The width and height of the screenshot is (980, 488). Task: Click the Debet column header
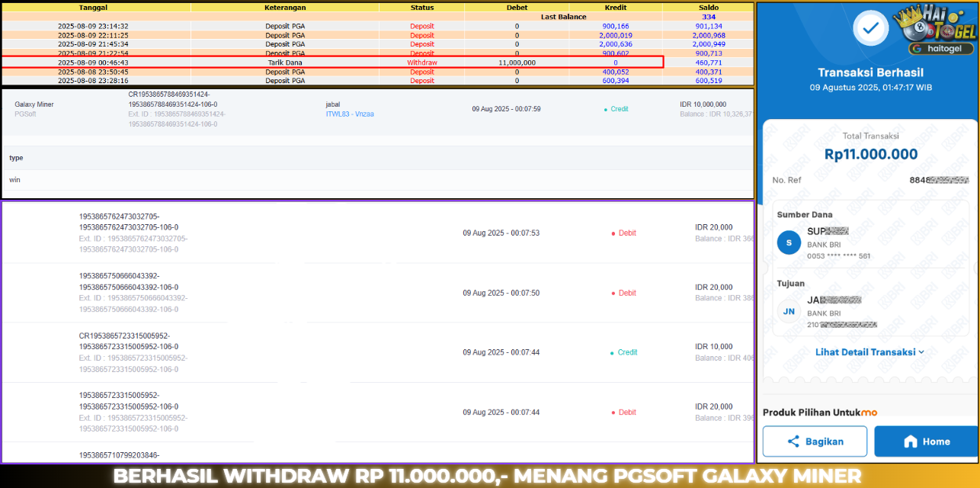tap(517, 8)
